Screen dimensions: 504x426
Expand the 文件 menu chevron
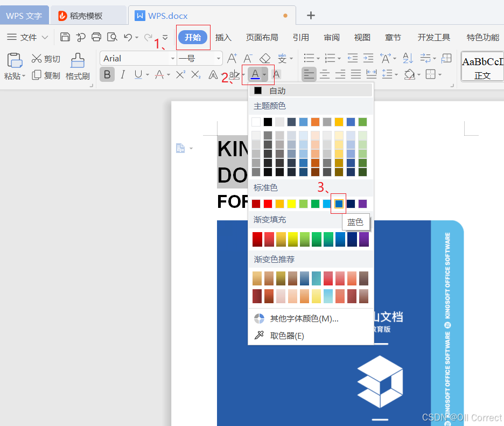pyautogui.click(x=45, y=37)
